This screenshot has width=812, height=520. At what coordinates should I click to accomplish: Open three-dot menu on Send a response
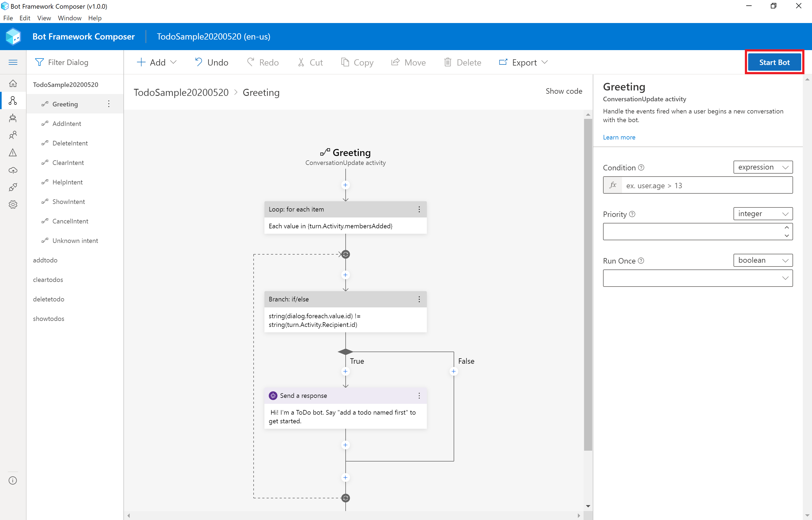pyautogui.click(x=419, y=395)
